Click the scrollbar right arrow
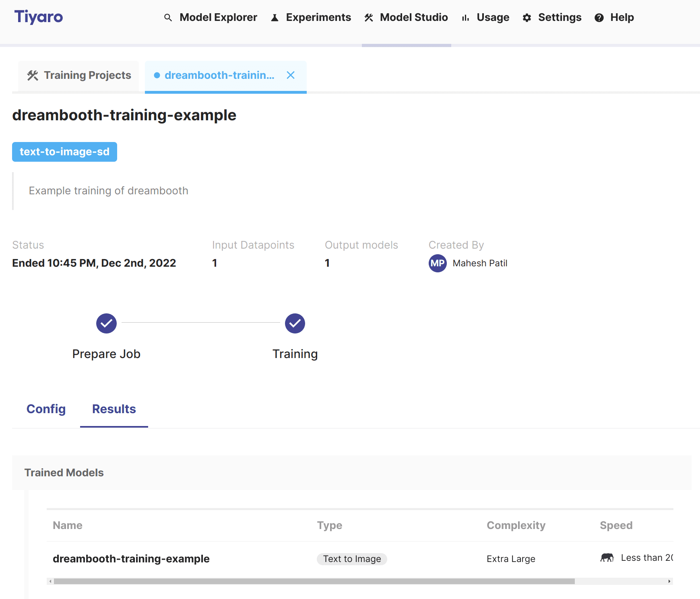This screenshot has width=700, height=599. (x=669, y=581)
